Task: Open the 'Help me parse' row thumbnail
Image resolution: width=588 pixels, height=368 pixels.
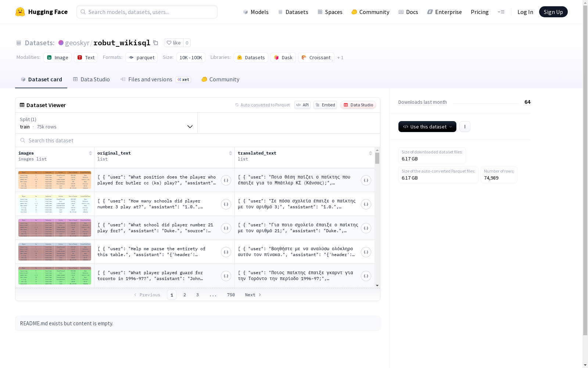Action: click(55, 252)
